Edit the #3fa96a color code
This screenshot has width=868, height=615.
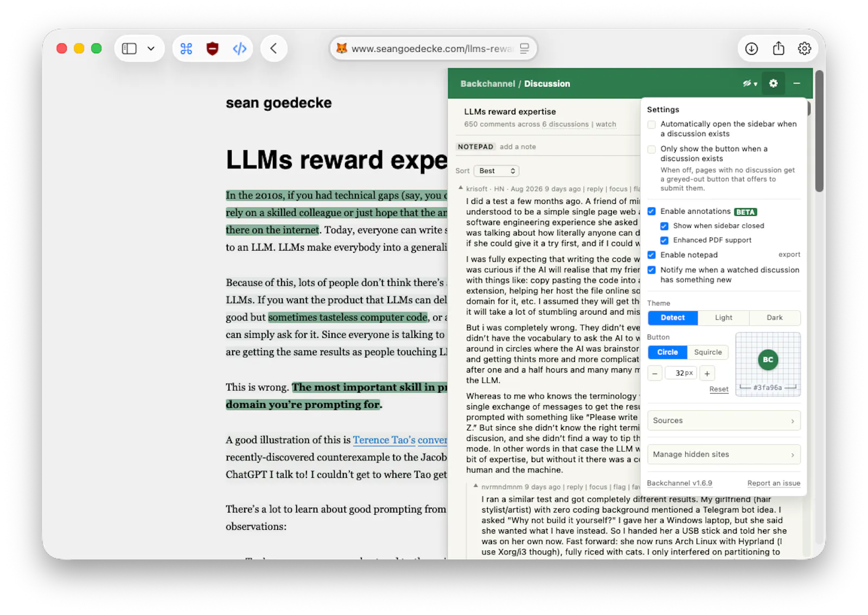click(x=768, y=388)
